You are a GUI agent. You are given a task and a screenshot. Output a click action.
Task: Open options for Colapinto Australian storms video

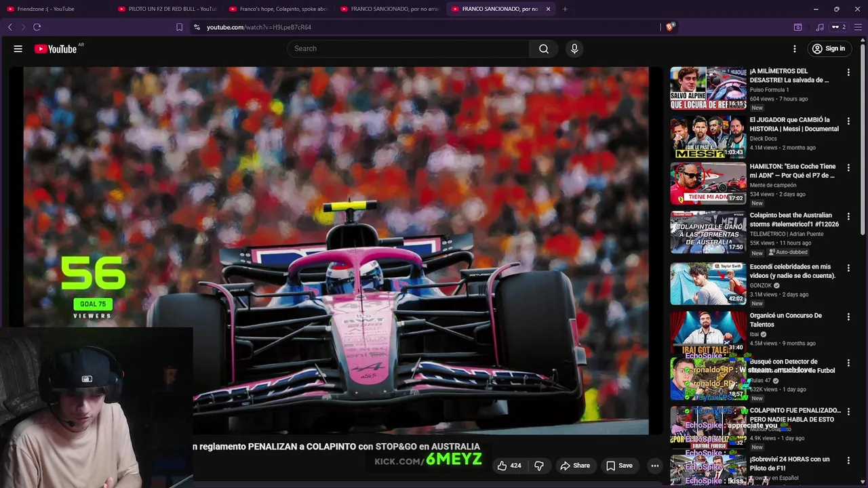848,216
